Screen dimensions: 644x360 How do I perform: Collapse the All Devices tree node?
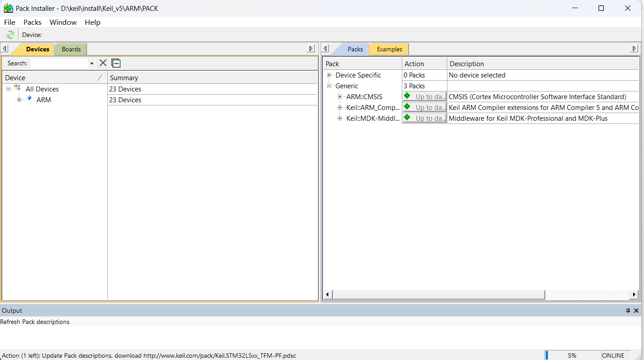pyautogui.click(x=8, y=89)
